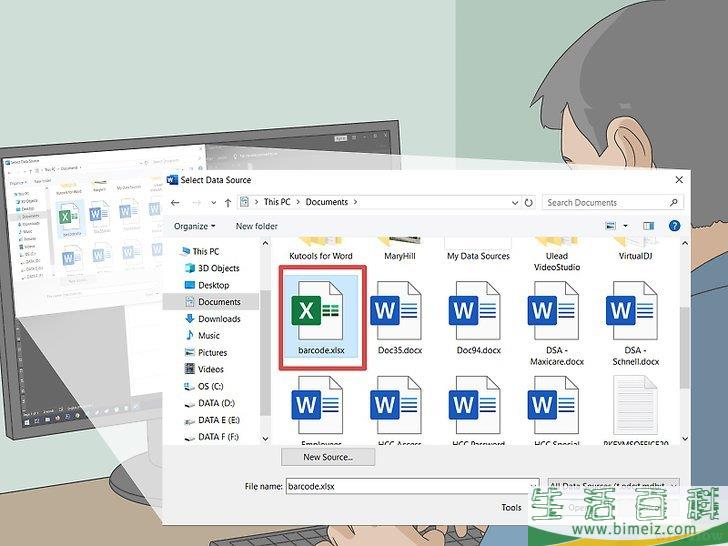Select the HCC Special Word document
728x546 pixels.
tap(557, 411)
